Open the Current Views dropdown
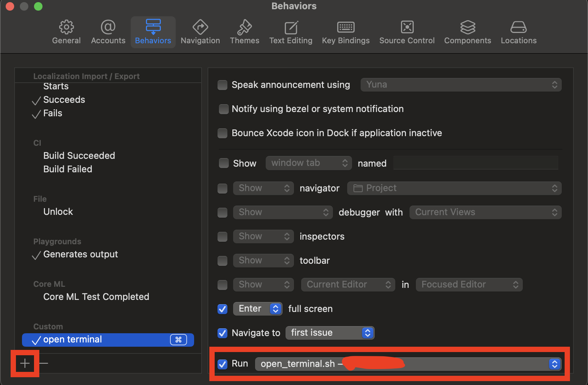Viewport: 588px width, 385px height. pyautogui.click(x=485, y=212)
